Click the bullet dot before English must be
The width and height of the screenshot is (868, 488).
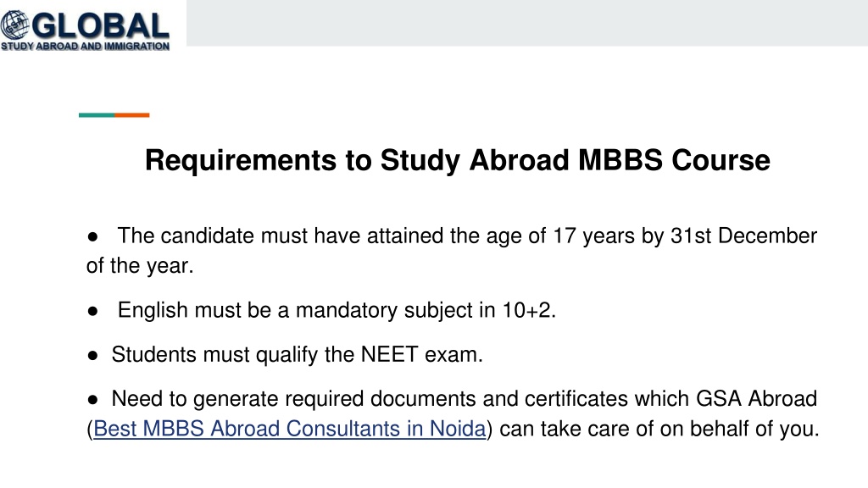click(x=93, y=311)
